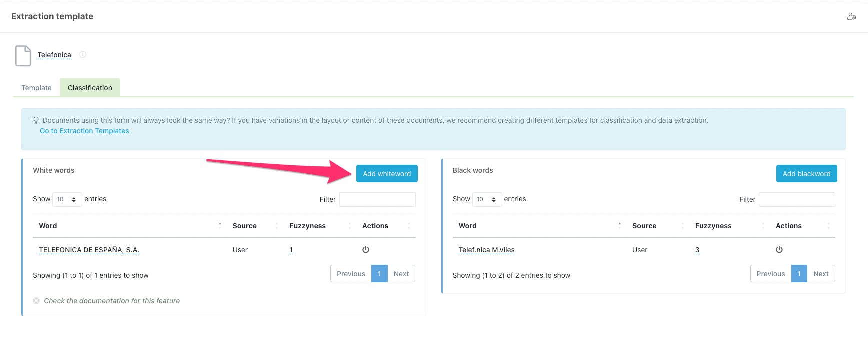Sort White words by Word column
The width and height of the screenshot is (868, 344).
(x=129, y=226)
